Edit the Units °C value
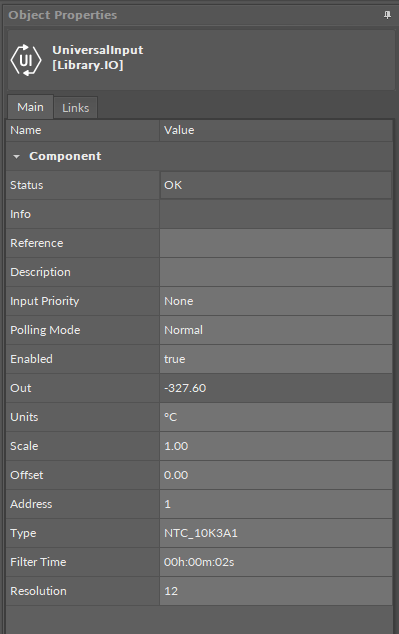The image size is (399, 634). tap(276, 417)
